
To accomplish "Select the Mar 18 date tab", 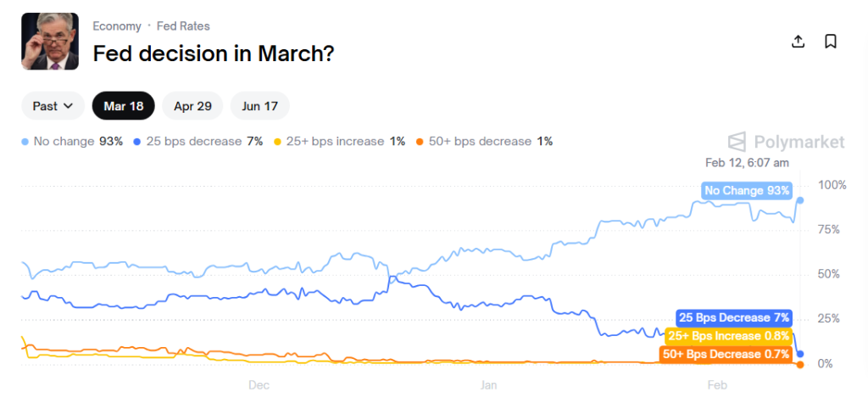I will tap(124, 106).
